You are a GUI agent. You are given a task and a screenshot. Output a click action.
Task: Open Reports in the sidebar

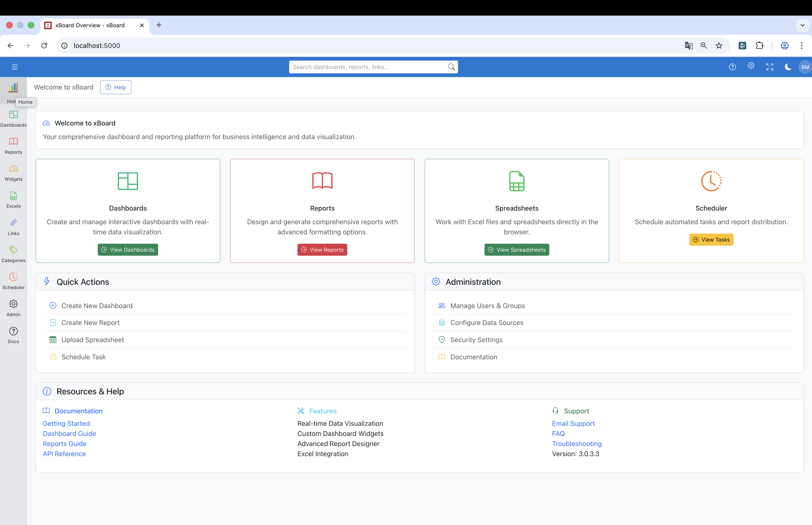click(x=13, y=145)
